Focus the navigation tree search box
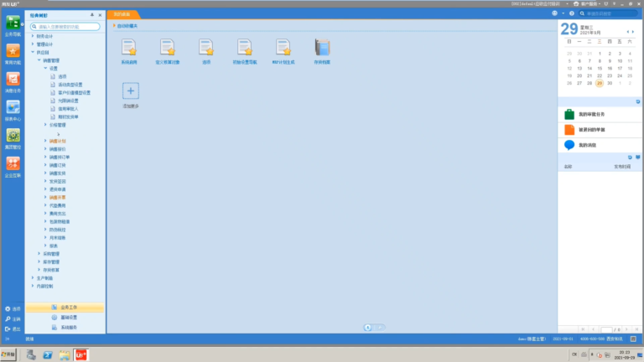Image resolution: width=644 pixels, height=362 pixels. tap(65, 27)
